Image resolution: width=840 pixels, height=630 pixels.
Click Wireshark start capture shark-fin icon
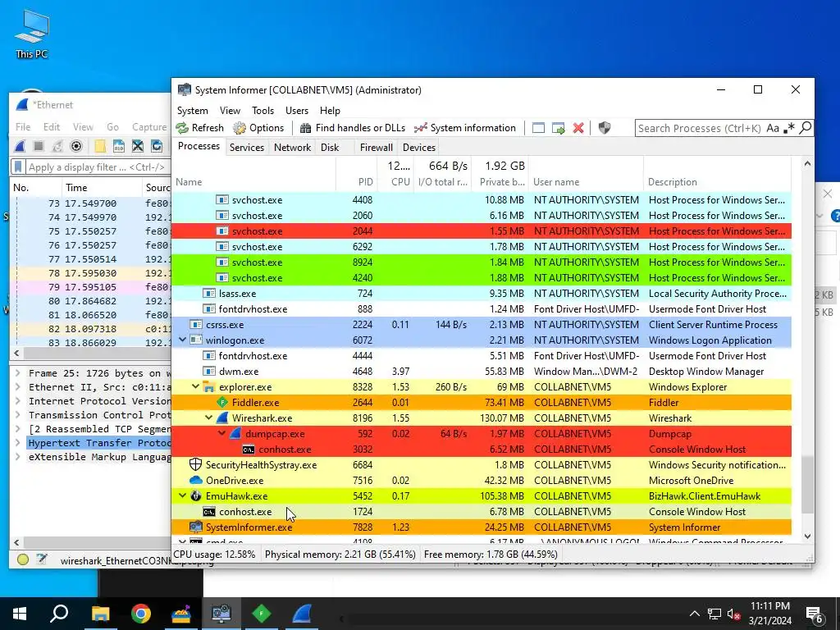(x=20, y=146)
